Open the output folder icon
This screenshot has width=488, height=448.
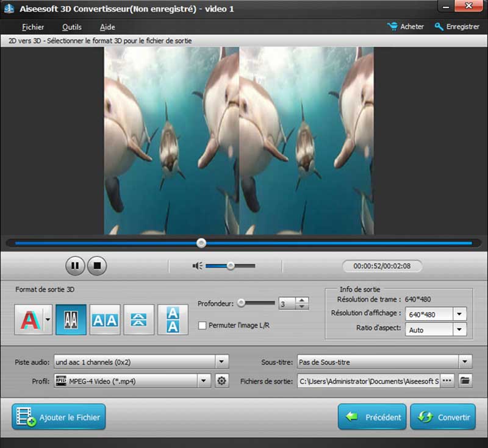coord(465,380)
